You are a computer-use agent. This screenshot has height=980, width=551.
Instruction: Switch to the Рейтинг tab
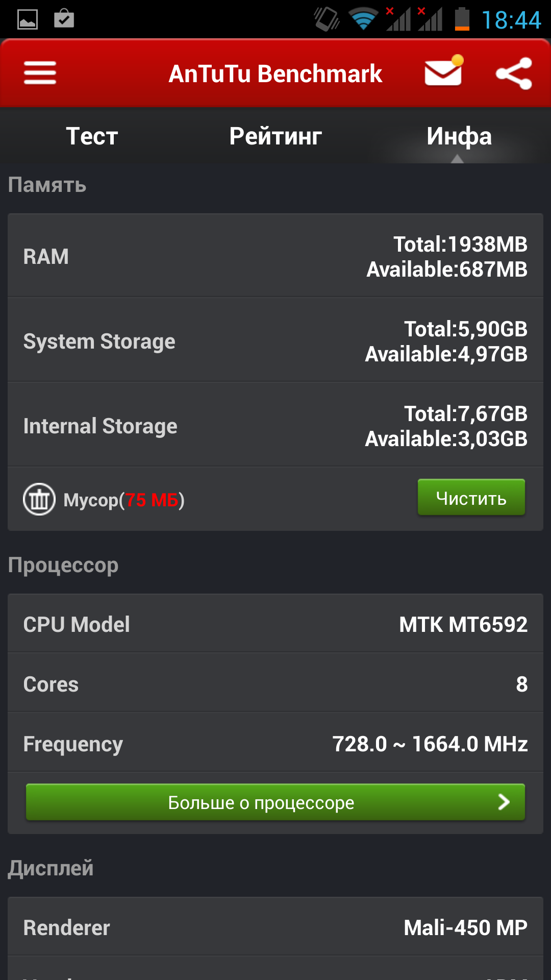(275, 136)
